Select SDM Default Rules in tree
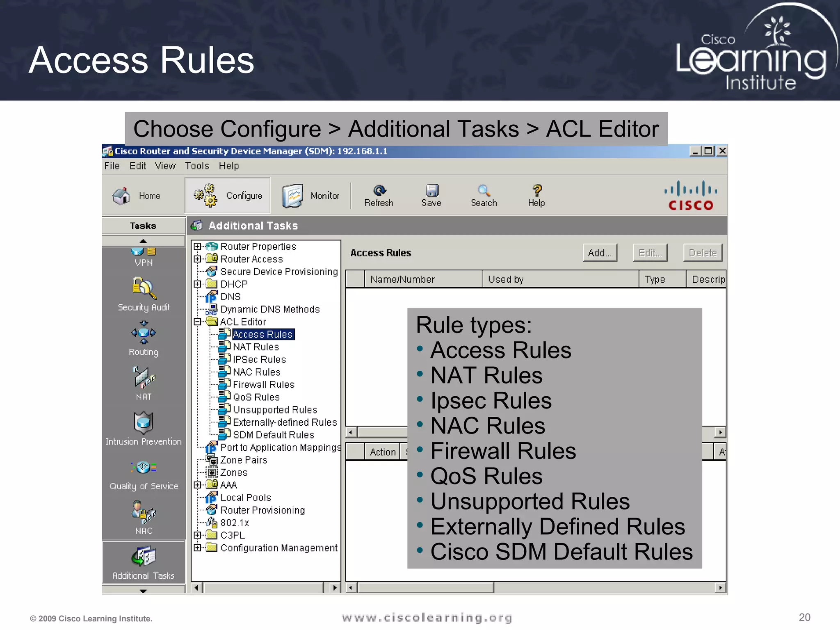The image size is (840, 630). pos(274,435)
